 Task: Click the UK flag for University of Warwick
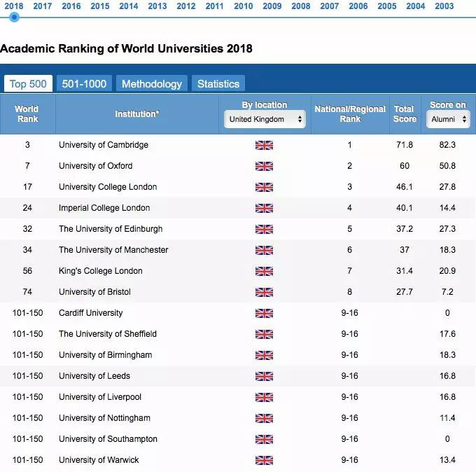coord(264,460)
